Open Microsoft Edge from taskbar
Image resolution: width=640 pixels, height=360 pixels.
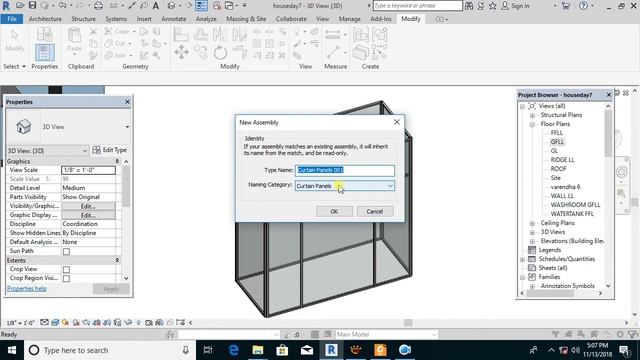pyautogui.click(x=233, y=350)
